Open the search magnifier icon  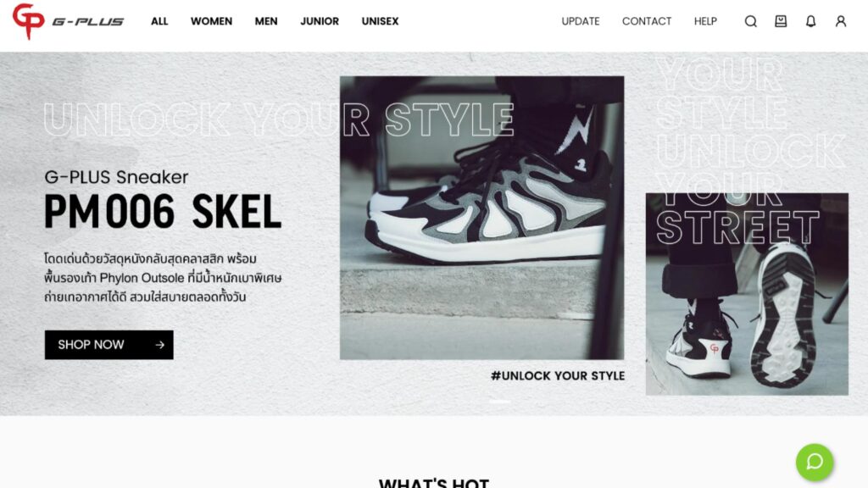751,21
